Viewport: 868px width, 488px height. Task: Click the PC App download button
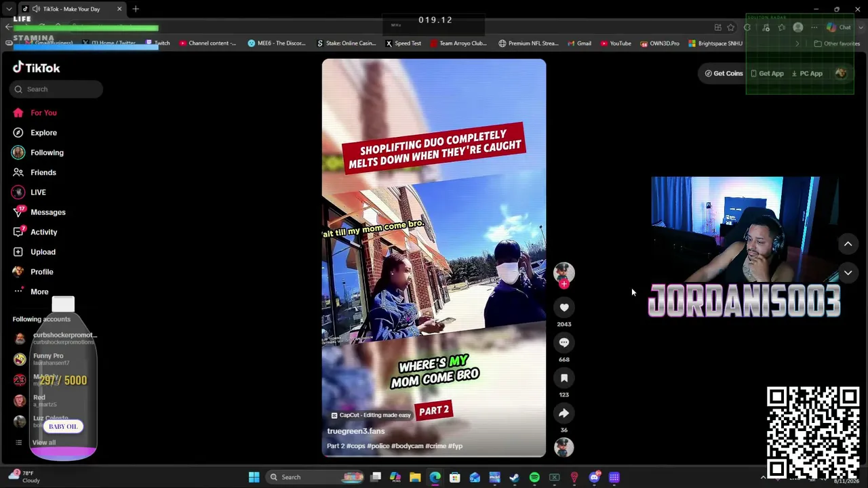pyautogui.click(x=807, y=73)
